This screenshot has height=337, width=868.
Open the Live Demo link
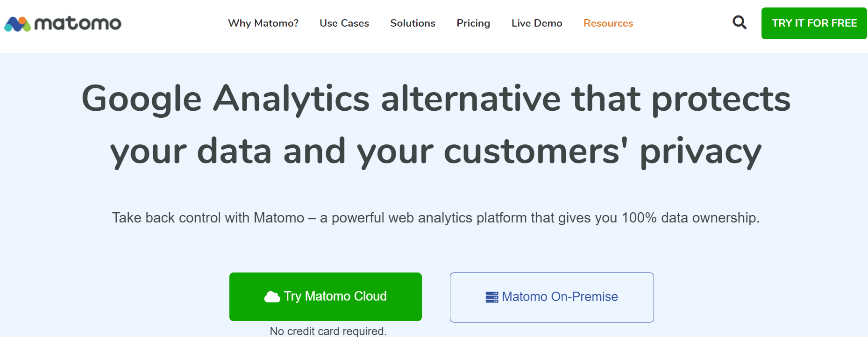pos(537,23)
